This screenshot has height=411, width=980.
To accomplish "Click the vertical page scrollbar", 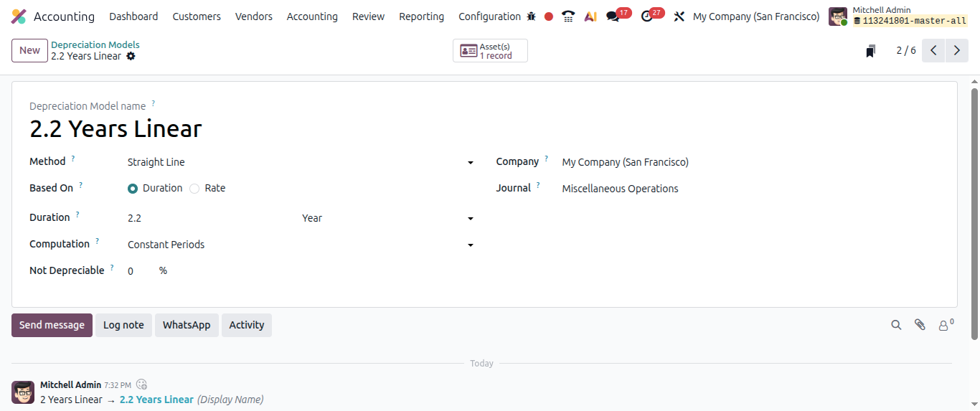I will pos(974,214).
